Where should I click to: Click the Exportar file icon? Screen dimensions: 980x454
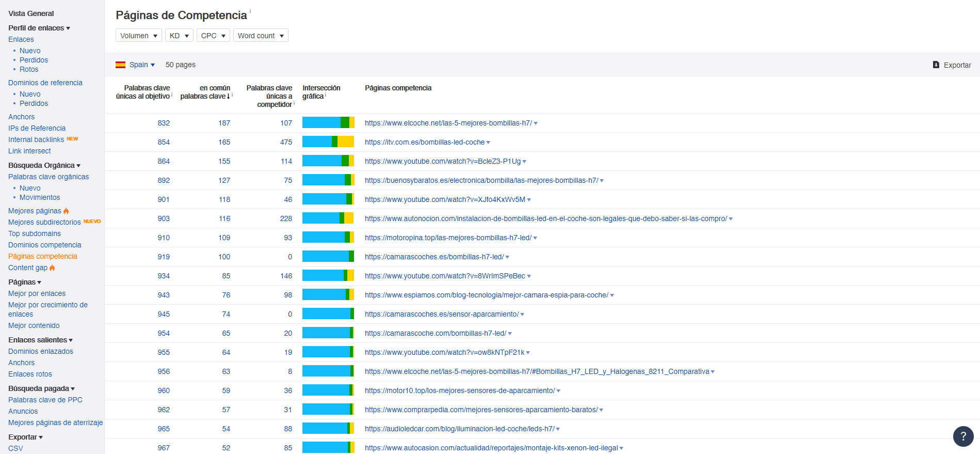[x=936, y=65]
